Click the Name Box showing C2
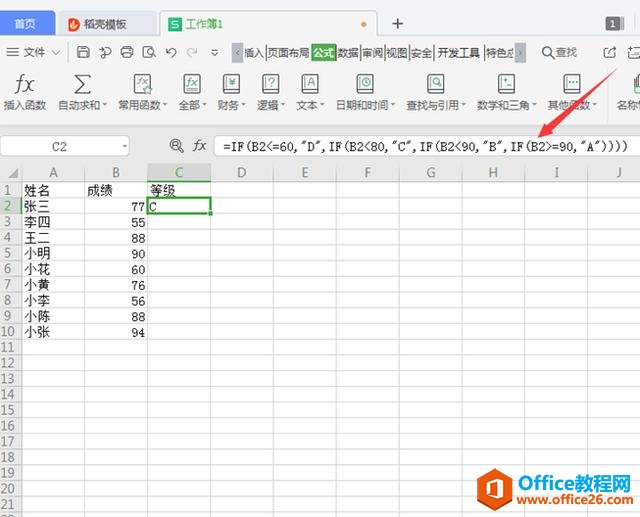Viewport: 640px width, 517px height. [x=59, y=146]
